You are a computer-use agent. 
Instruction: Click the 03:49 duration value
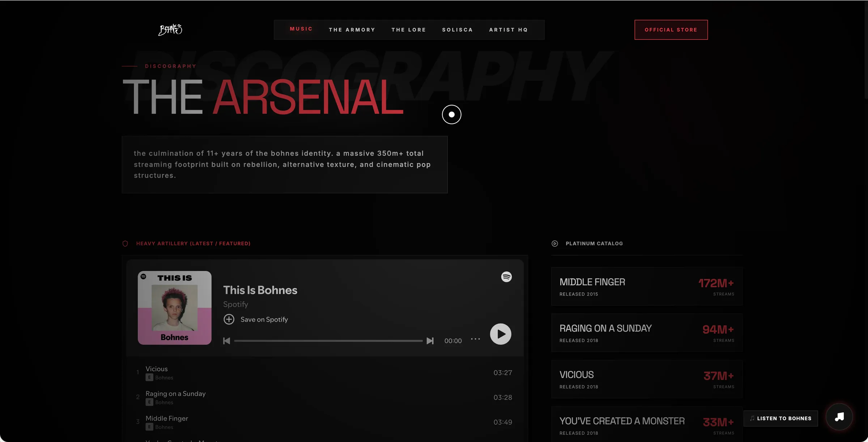pyautogui.click(x=503, y=422)
